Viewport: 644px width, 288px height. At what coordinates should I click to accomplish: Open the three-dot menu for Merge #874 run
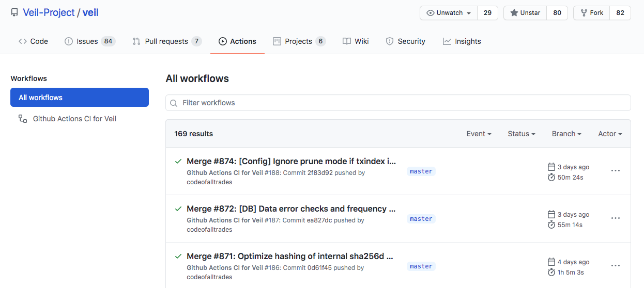point(615,171)
